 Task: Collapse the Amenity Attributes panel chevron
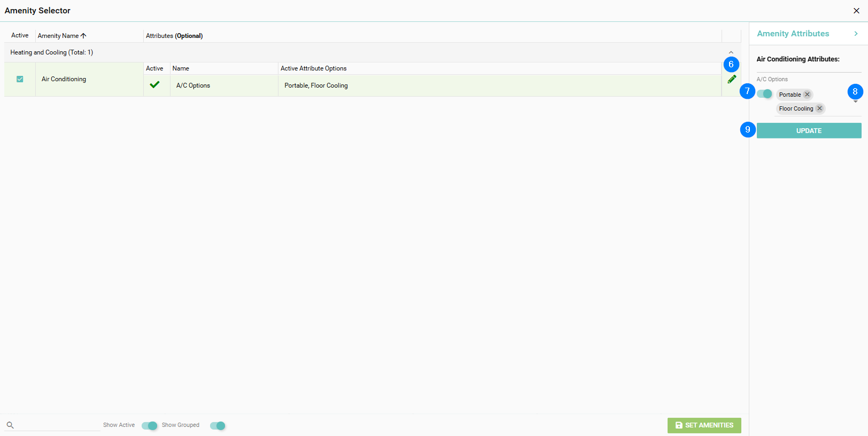[856, 34]
